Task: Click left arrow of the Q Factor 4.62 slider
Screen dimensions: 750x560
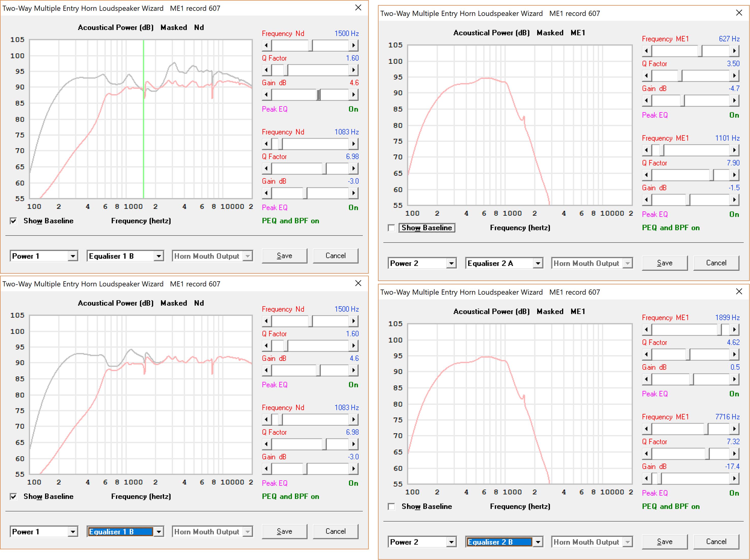Action: coord(647,355)
